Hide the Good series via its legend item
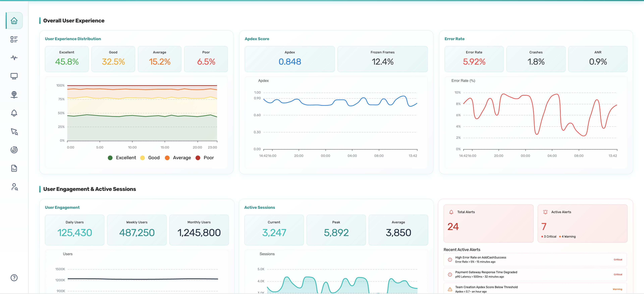This screenshot has height=294, width=644. 150,158
